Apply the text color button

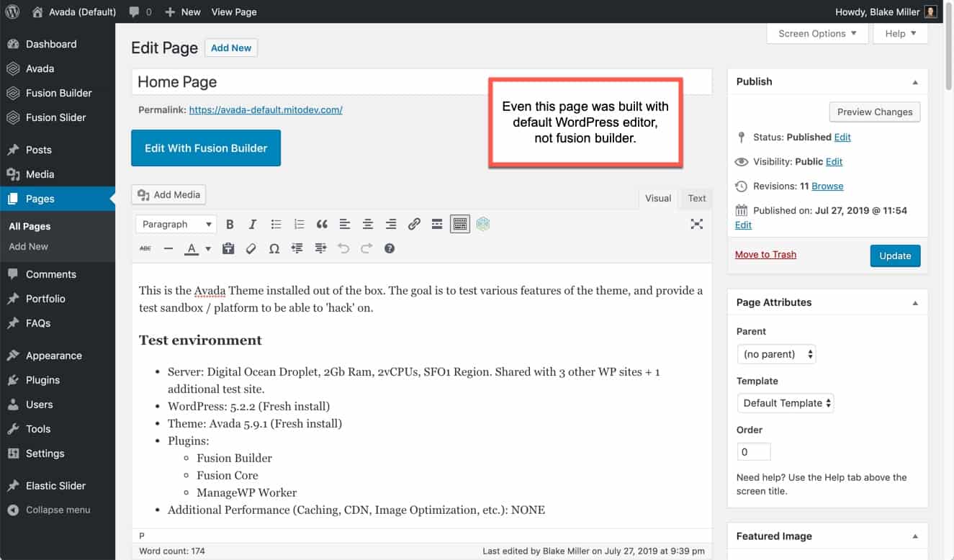click(192, 248)
